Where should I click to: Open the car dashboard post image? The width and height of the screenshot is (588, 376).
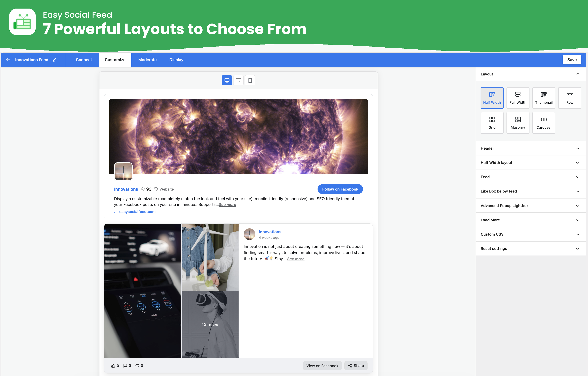(x=143, y=291)
